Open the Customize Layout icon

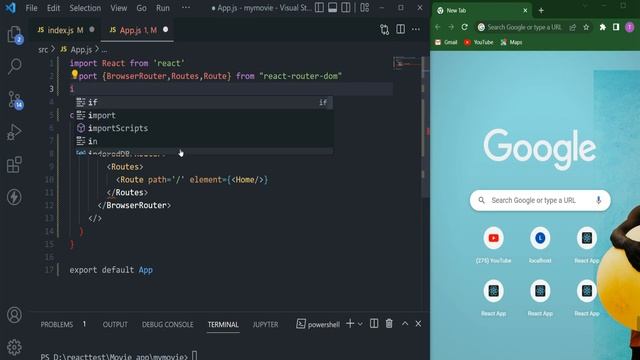pos(364,8)
